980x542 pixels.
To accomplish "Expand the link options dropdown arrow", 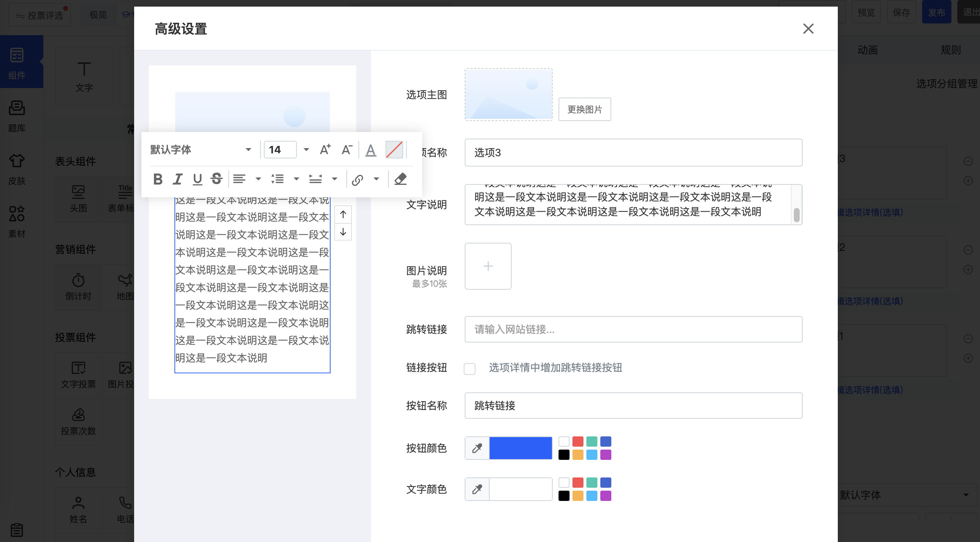I will click(376, 179).
